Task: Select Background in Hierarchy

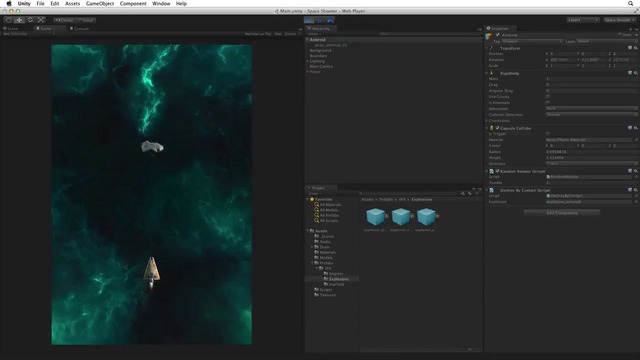Action: 320,50
